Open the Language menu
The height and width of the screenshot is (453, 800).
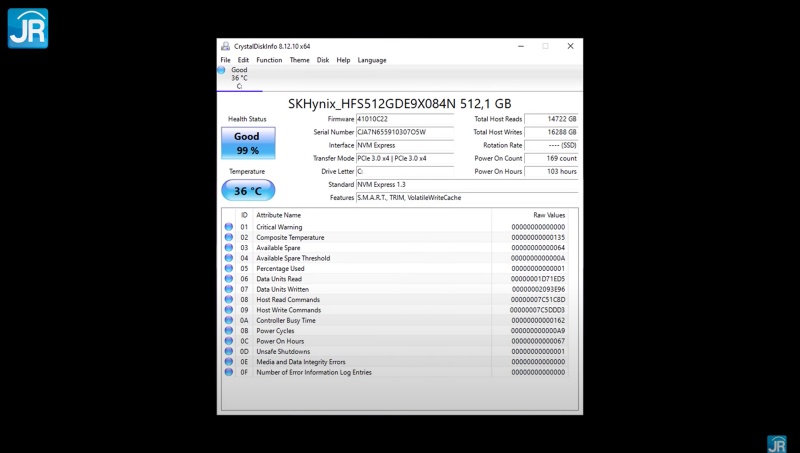(372, 60)
